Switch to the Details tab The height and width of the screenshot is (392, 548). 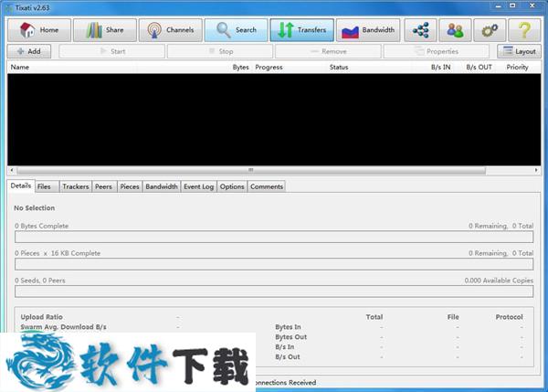point(21,185)
